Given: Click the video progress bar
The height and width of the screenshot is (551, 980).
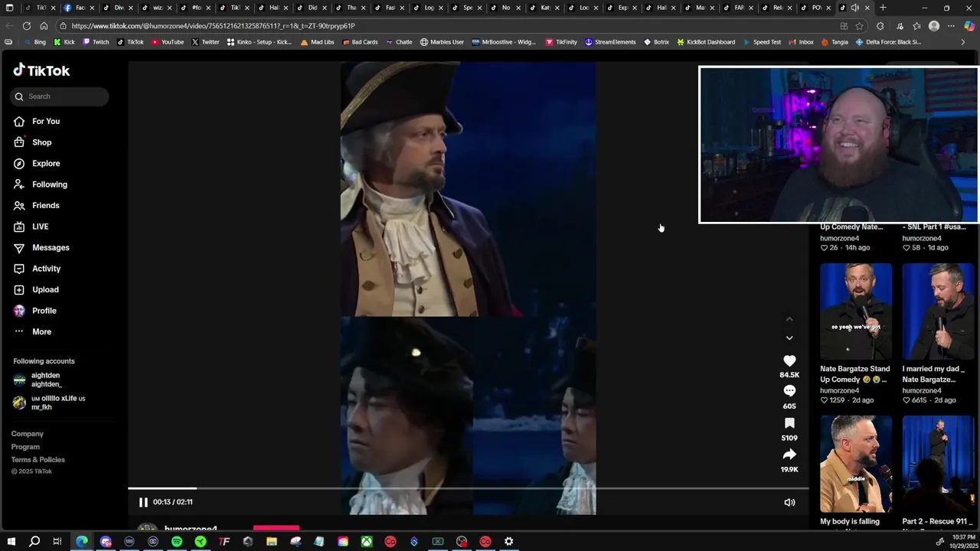Looking at the screenshot, I should click(x=468, y=488).
